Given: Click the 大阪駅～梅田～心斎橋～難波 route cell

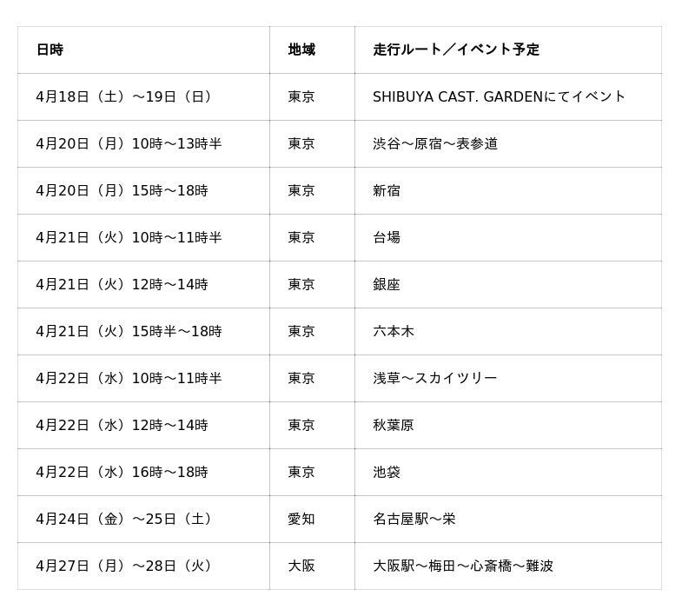Looking at the screenshot, I should tap(463, 566).
